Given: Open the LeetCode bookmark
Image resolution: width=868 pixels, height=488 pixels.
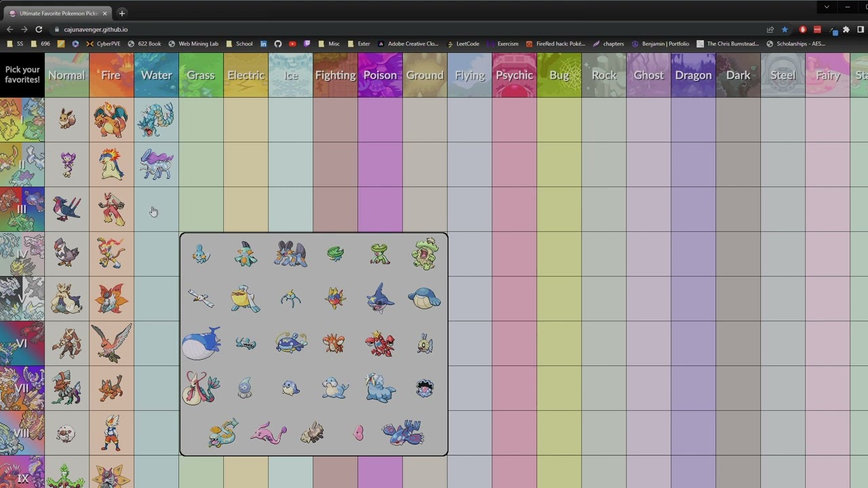Looking at the screenshot, I should point(462,43).
